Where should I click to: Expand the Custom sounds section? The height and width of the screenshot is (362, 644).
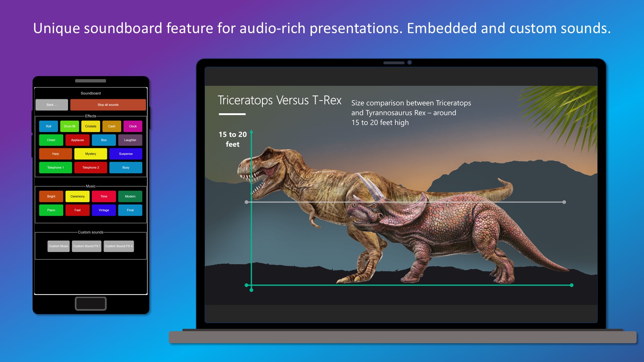click(x=91, y=232)
